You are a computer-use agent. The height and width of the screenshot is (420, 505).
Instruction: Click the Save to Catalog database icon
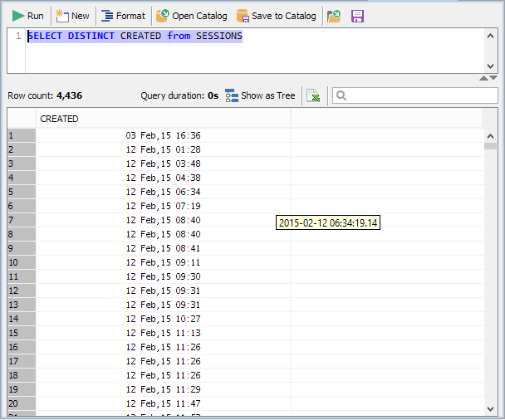click(x=243, y=16)
